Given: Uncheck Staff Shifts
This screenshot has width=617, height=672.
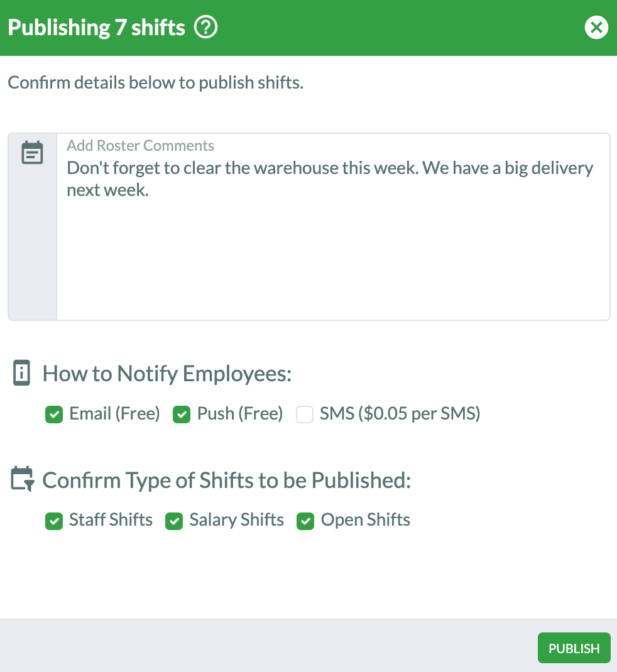Looking at the screenshot, I should point(54,521).
